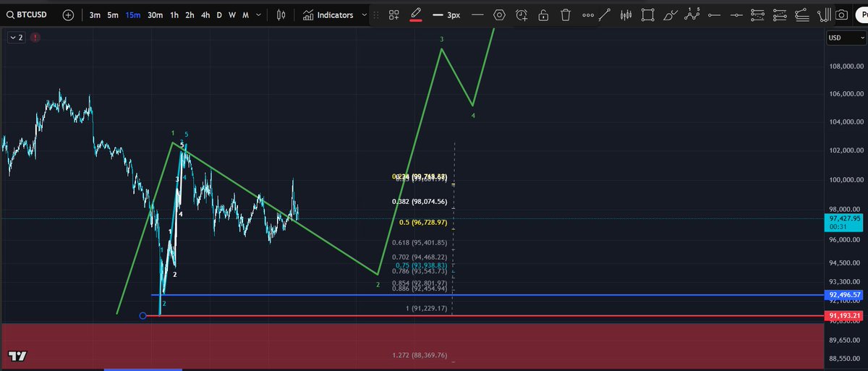Switch to the 3m timeframe
Viewport: 868px width, 371px height.
(x=95, y=14)
